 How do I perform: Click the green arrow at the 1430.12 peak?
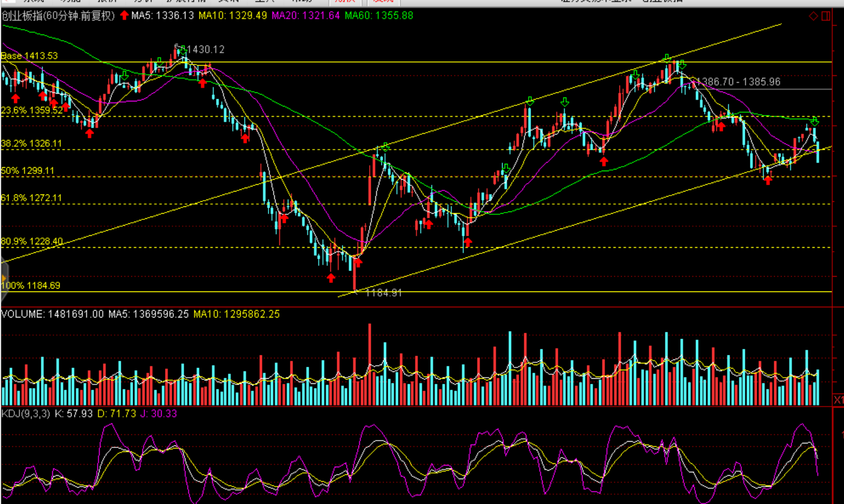[183, 53]
